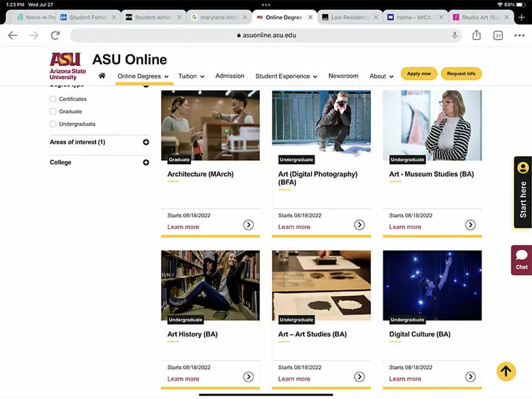Click arrow icon on Art History (BA) card
Viewport: 532px width, 399px height.
click(x=248, y=376)
